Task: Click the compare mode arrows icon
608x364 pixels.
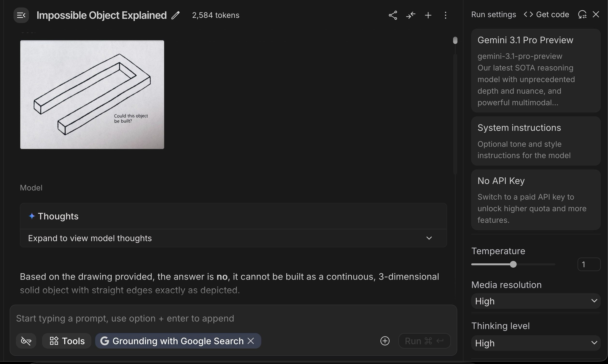Action: [411, 15]
